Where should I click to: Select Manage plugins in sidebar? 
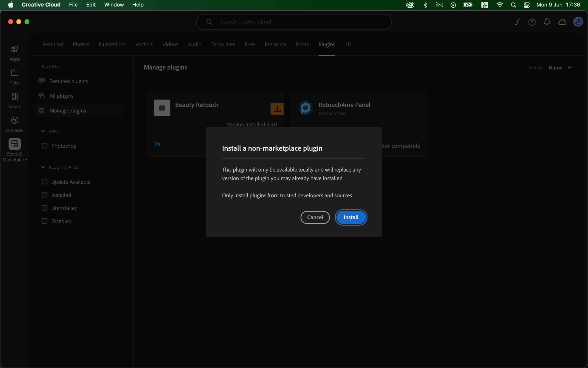[x=78, y=110]
